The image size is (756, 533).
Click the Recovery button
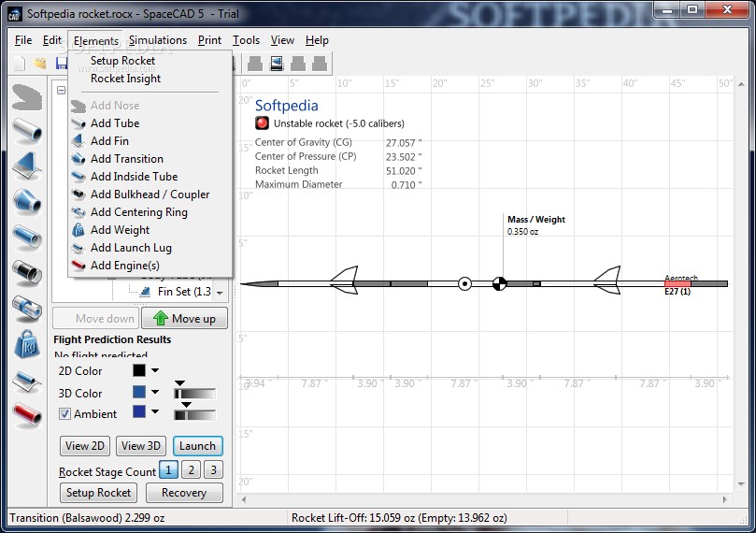[x=184, y=493]
